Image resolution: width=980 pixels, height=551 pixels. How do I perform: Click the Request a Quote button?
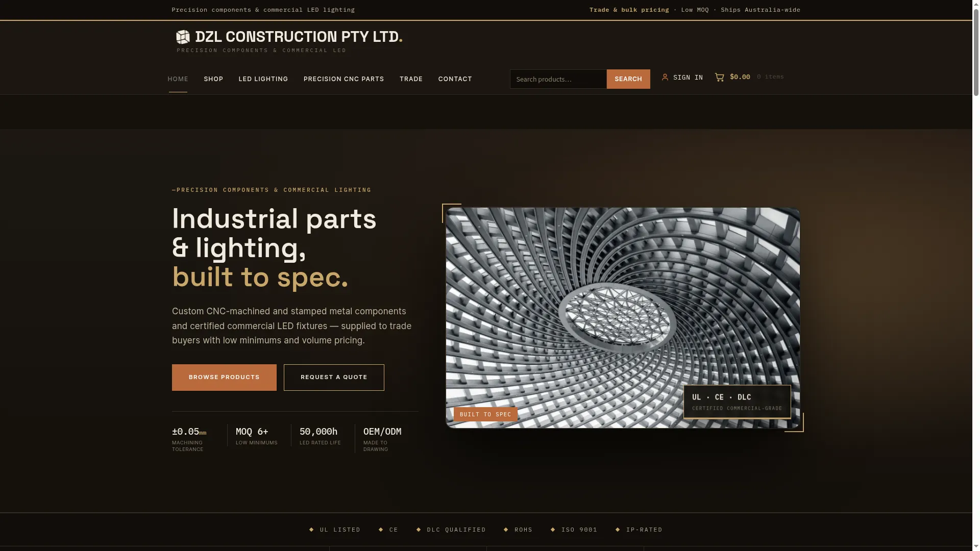click(x=334, y=378)
